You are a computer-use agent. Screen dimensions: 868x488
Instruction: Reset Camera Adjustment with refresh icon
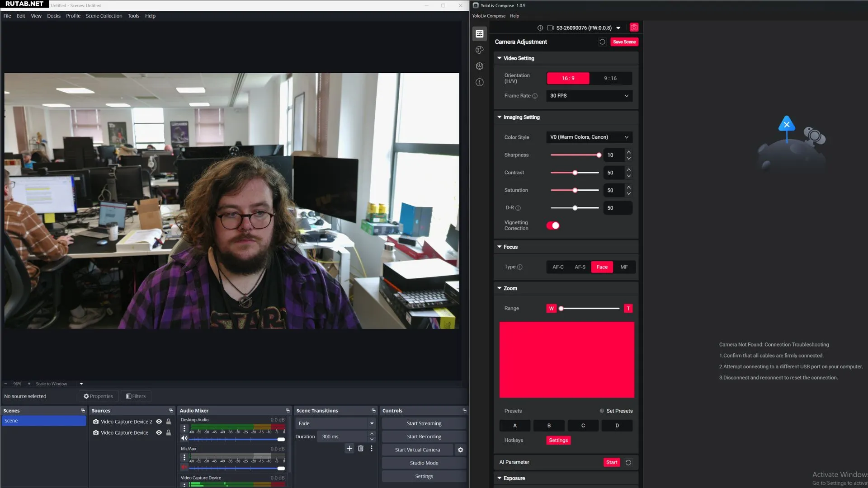point(602,42)
